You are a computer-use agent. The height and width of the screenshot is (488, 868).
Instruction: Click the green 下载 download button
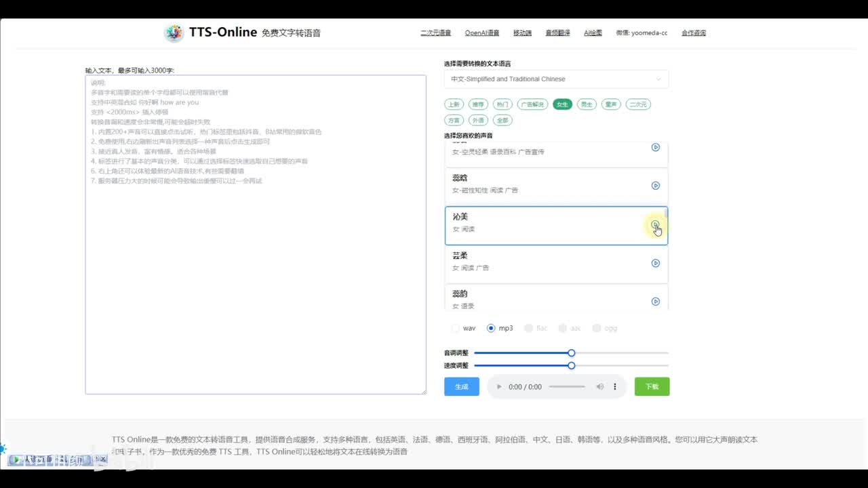[652, 386]
